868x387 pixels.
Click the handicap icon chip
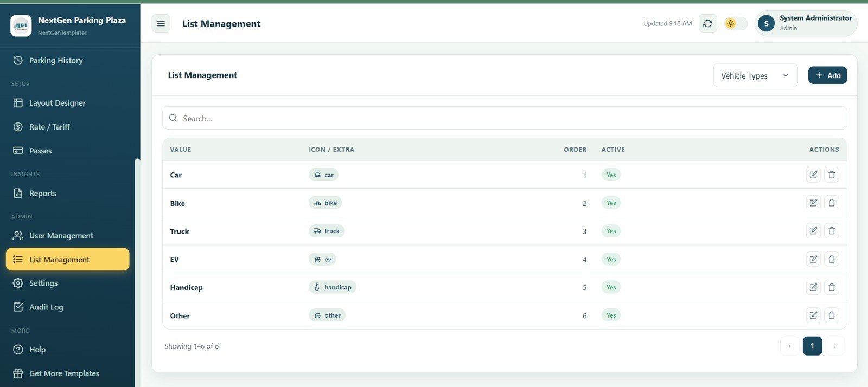[x=333, y=287]
